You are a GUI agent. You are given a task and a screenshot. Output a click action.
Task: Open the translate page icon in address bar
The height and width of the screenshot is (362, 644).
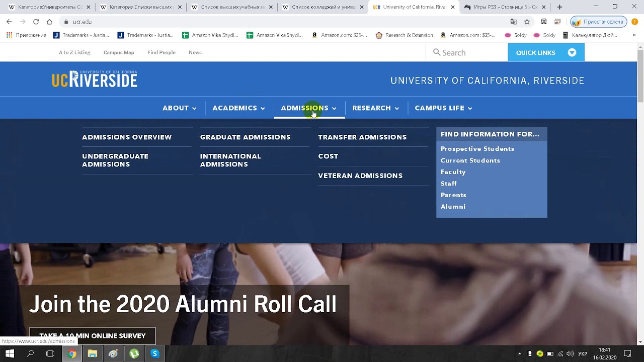[513, 22]
